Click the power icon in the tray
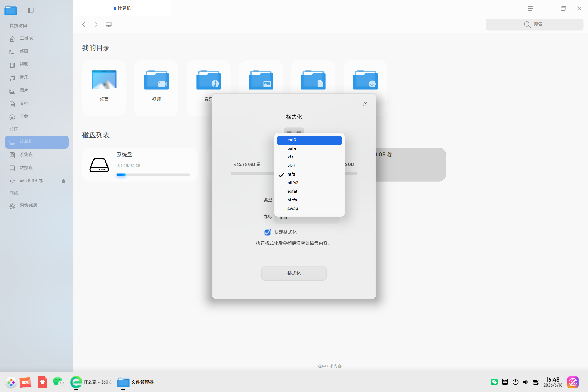This screenshot has height=392, width=588. (515, 382)
